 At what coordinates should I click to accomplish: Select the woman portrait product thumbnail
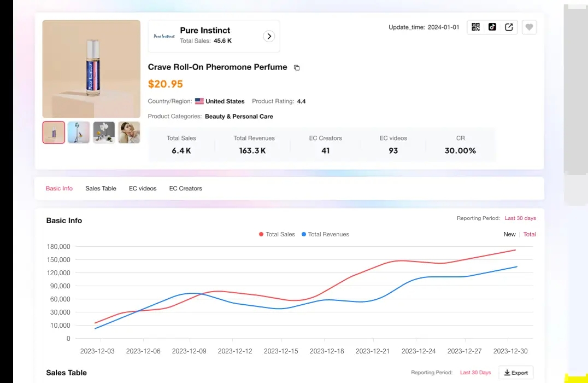(x=129, y=132)
